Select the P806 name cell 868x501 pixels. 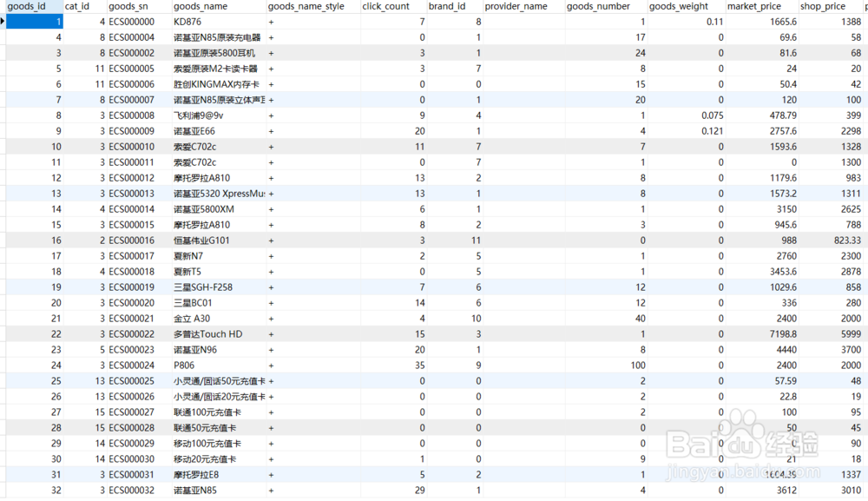pyautogui.click(x=219, y=366)
